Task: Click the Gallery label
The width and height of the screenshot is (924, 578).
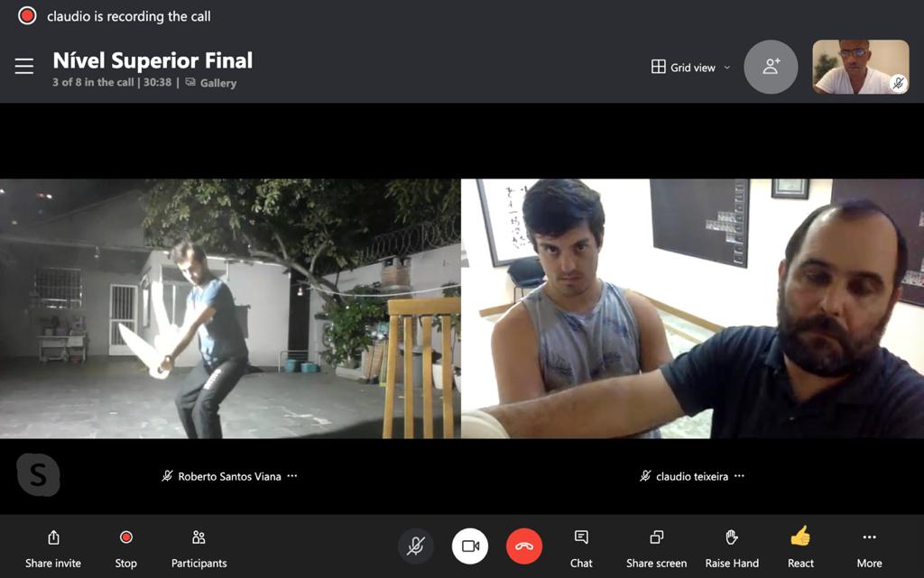Action: tap(217, 83)
